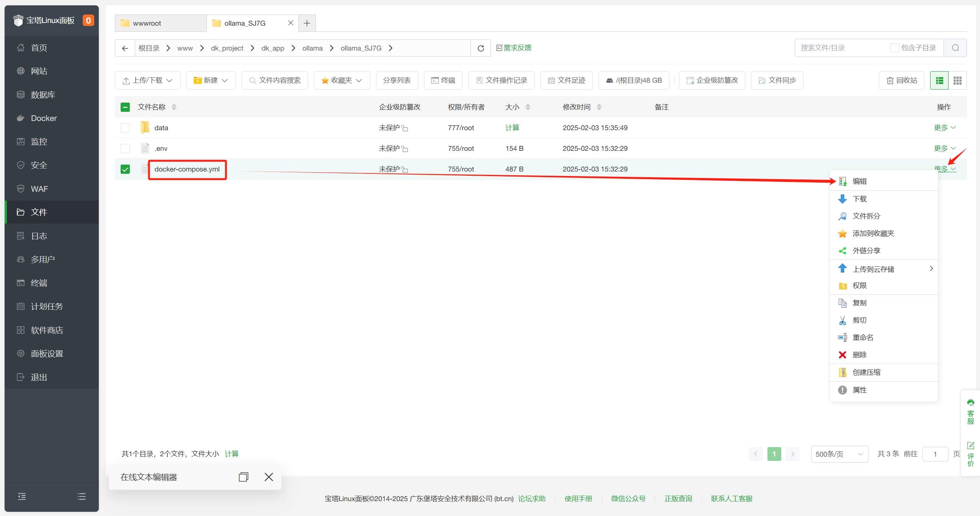The width and height of the screenshot is (980, 516).
Task: Click the page number jump input
Action: pyautogui.click(x=935, y=454)
